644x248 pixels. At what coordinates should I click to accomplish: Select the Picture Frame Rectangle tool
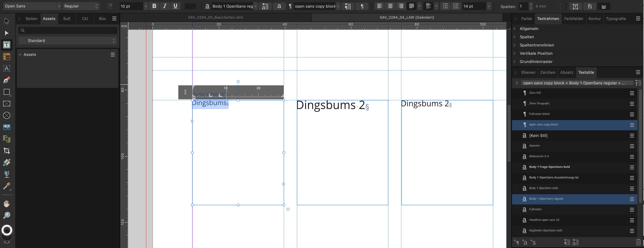[x=7, y=104]
